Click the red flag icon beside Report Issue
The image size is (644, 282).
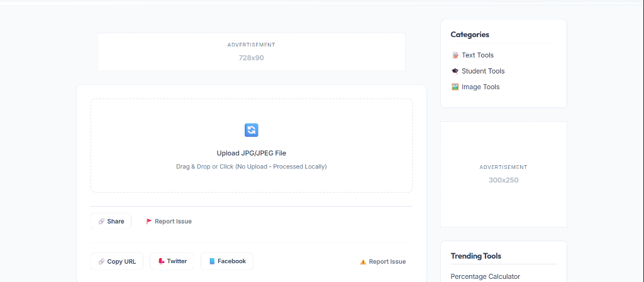click(x=149, y=221)
